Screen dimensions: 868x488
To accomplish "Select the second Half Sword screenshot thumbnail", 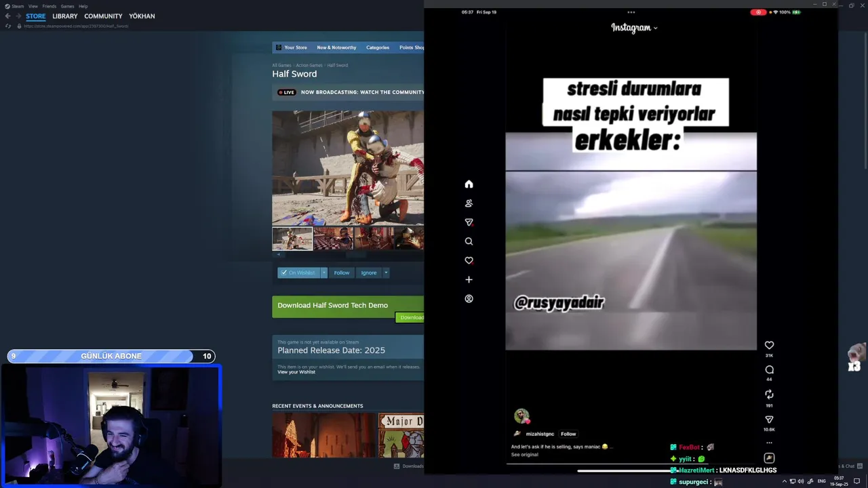I will tap(333, 239).
